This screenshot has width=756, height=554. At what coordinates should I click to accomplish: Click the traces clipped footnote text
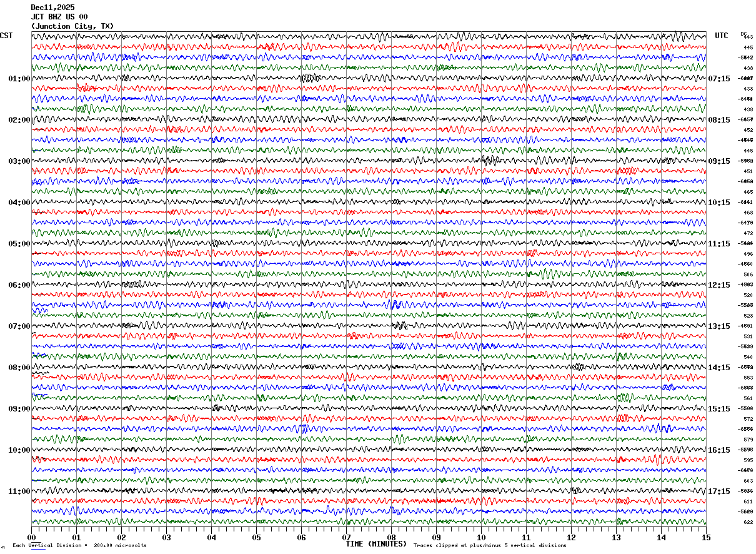point(490,545)
